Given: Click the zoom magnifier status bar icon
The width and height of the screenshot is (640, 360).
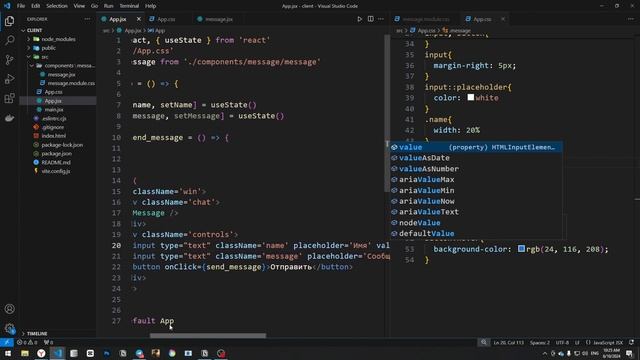Looking at the screenshot, I should pos(484,342).
